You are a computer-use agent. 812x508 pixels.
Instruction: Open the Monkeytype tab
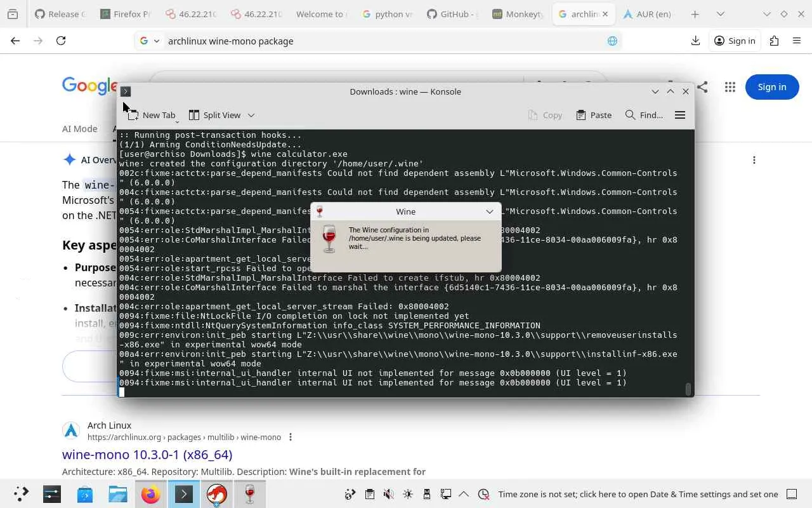pos(518,14)
